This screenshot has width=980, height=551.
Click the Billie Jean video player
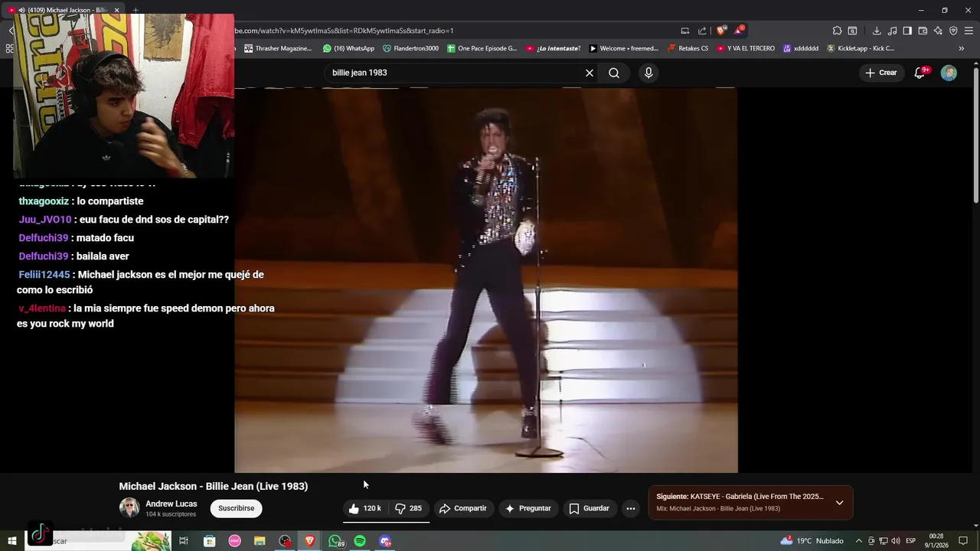[486, 280]
